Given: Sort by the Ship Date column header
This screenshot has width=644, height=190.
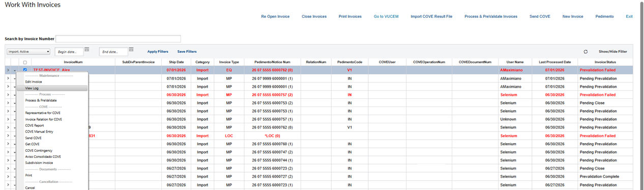Looking at the screenshot, I should click(x=176, y=62).
